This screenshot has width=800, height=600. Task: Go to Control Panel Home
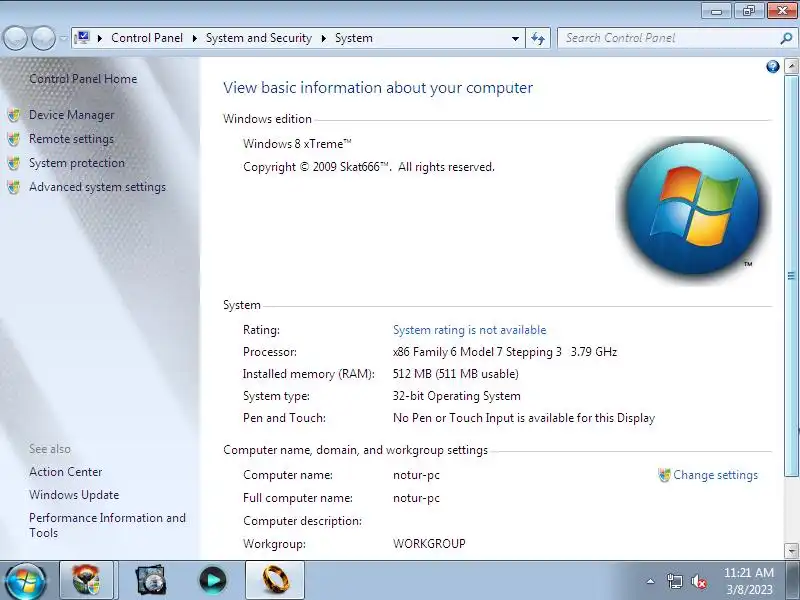[x=83, y=79]
